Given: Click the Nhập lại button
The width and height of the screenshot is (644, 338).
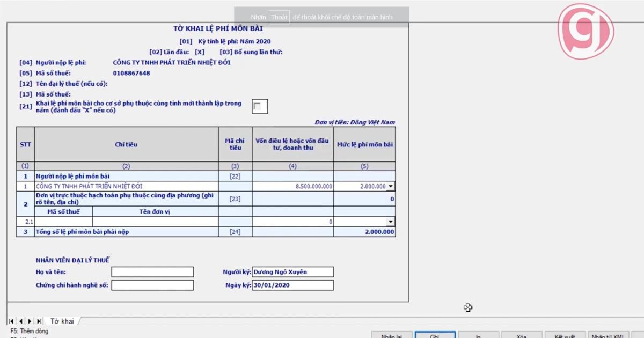Looking at the screenshot, I should pos(391,336).
